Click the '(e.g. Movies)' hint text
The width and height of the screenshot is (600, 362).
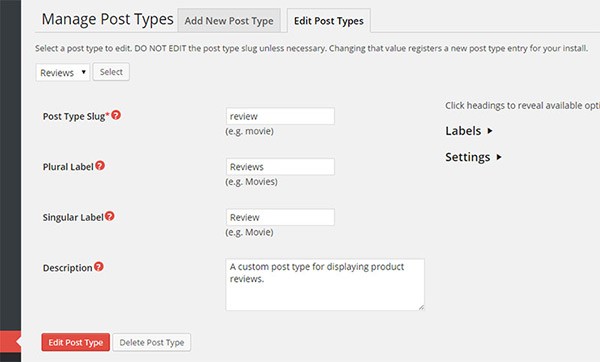tap(251, 182)
